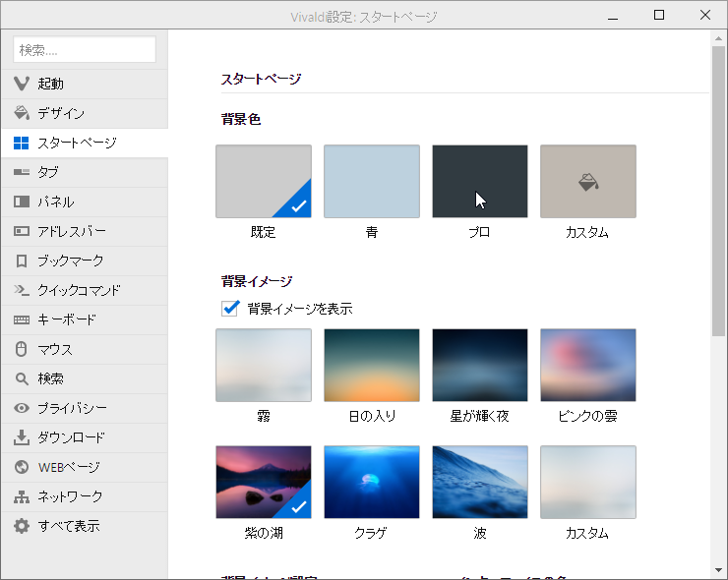The height and width of the screenshot is (580, 728).
Task: Choose the 星が輝く夜 background image
Action: coord(480,365)
